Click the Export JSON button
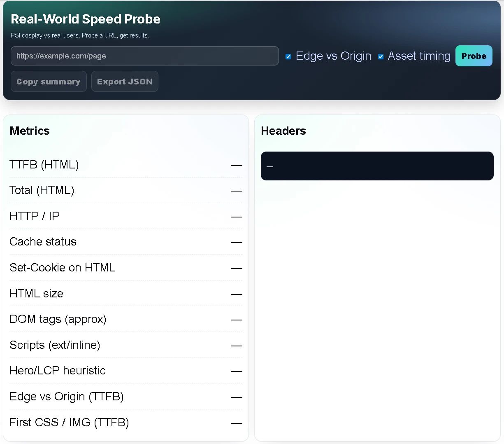Screen dimensions: 504x444 click(x=125, y=81)
